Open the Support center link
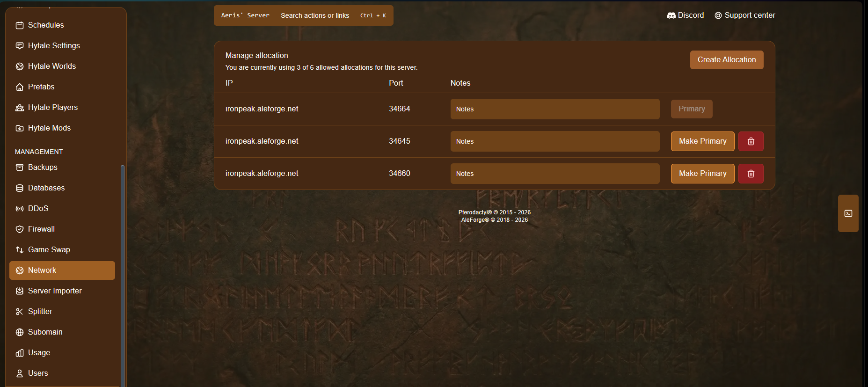 pyautogui.click(x=745, y=15)
